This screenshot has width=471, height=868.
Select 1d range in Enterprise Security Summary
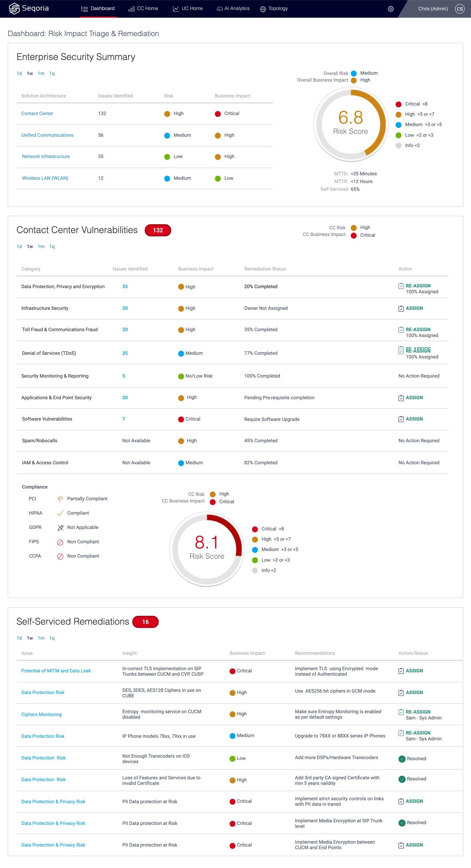(19, 74)
